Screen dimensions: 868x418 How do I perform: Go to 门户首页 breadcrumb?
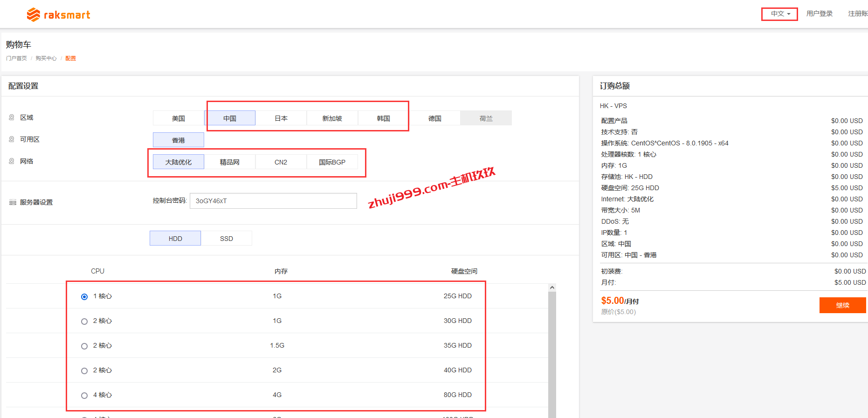pyautogui.click(x=16, y=58)
